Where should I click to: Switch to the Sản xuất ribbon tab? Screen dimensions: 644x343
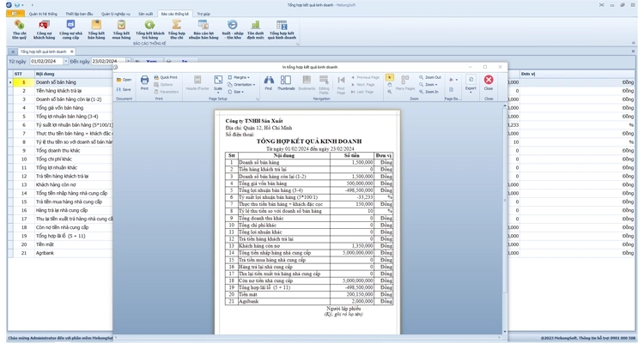click(x=145, y=14)
